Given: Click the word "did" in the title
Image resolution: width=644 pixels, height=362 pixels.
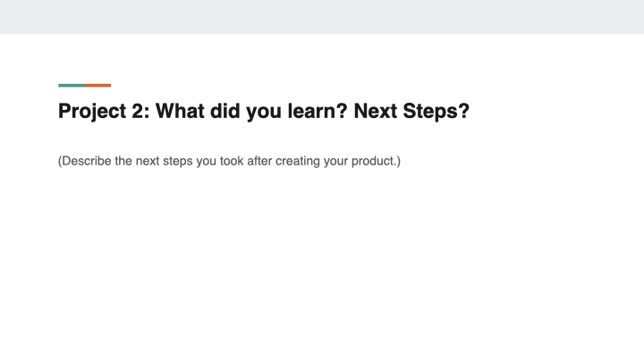Looking at the screenshot, I should [225, 113].
